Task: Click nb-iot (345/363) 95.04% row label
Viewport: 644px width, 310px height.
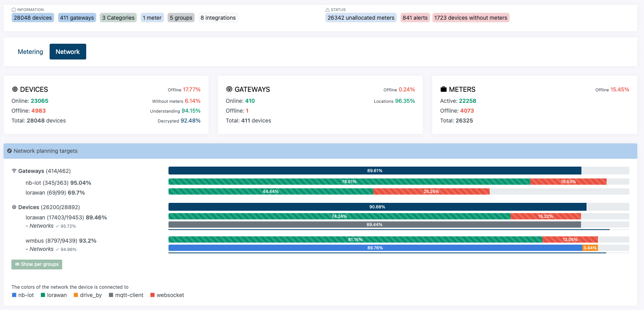Action: (x=58, y=183)
